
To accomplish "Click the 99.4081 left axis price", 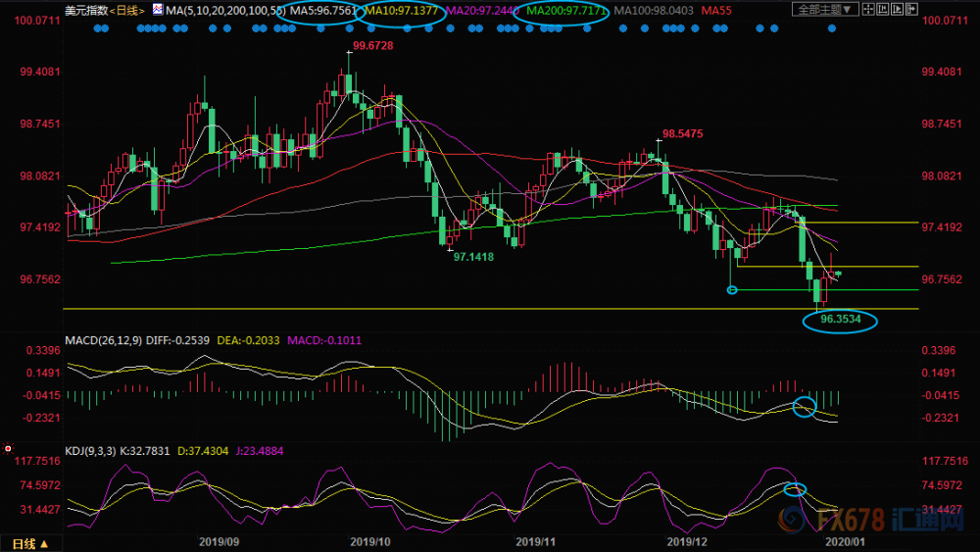I will point(40,72).
